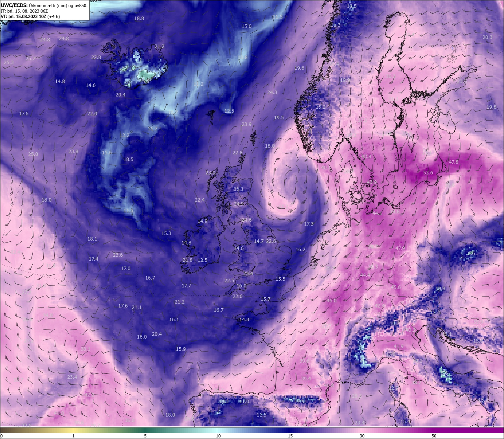
Task: Click the 44.4 value label
Action: (x=365, y=275)
